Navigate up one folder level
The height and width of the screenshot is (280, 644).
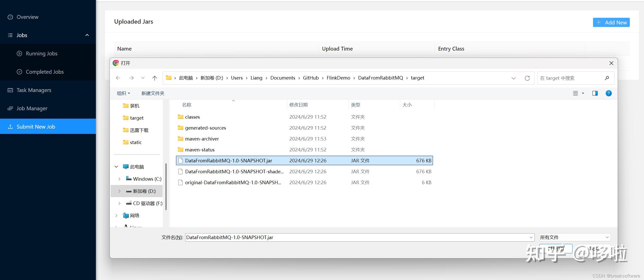154,78
